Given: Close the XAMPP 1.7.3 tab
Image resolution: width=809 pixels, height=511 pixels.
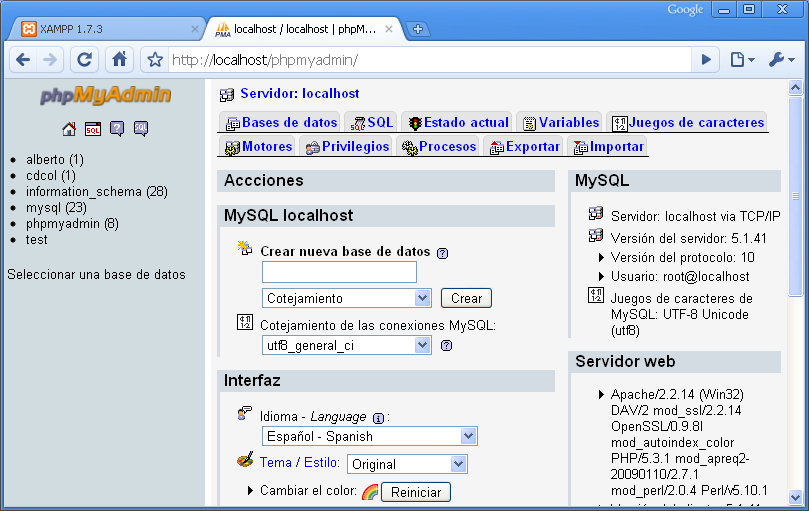Looking at the screenshot, I should point(195,29).
